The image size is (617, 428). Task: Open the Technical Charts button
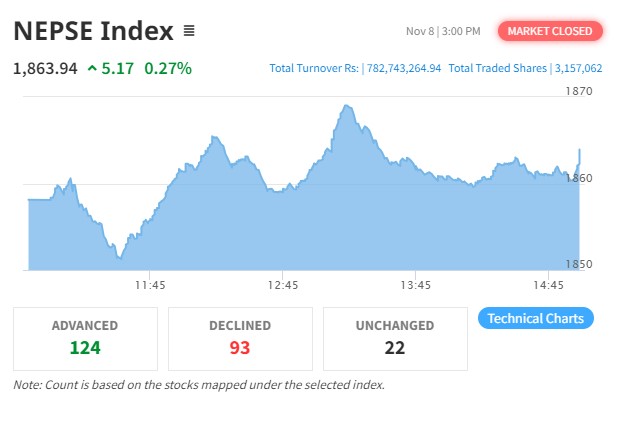point(536,319)
